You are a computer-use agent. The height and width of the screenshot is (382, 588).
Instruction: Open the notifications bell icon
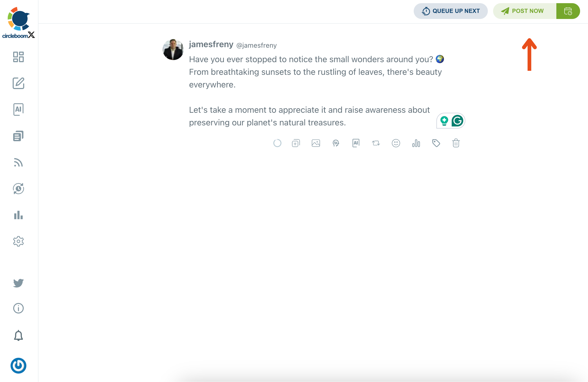(x=18, y=335)
